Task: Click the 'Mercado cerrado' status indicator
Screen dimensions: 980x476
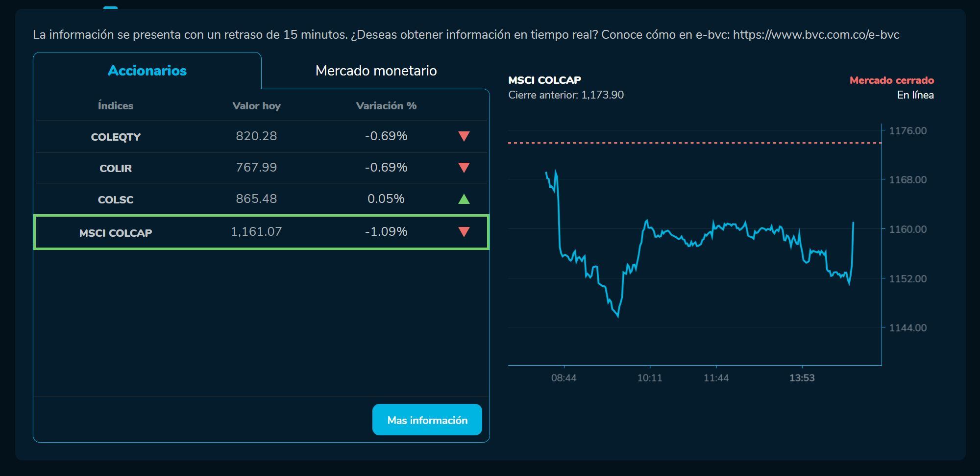Action: click(891, 81)
